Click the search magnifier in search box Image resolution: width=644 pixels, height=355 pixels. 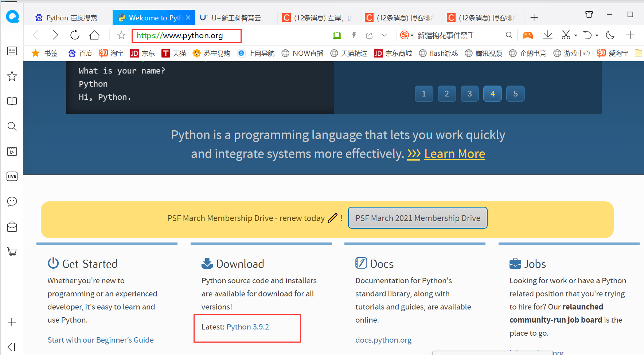pyautogui.click(x=509, y=35)
